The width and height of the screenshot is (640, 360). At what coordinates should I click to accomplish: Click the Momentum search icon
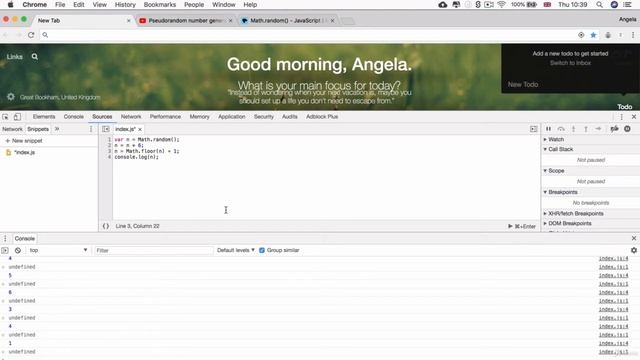pyautogui.click(x=35, y=57)
